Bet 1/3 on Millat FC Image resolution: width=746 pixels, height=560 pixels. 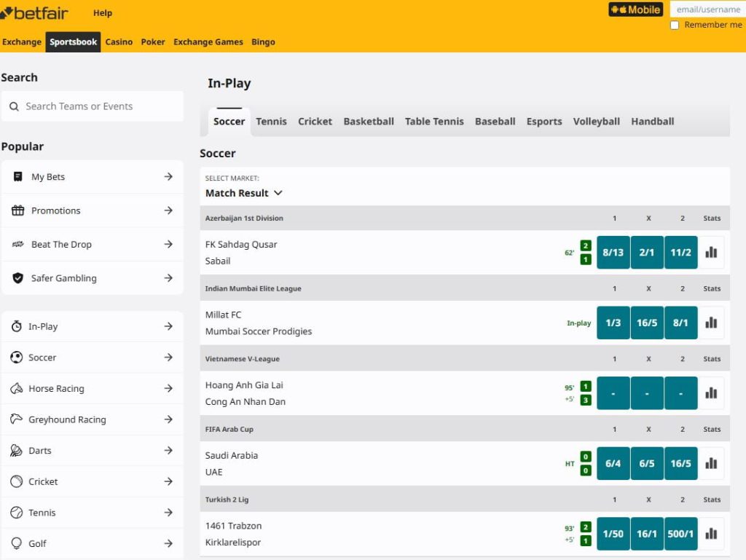click(613, 323)
